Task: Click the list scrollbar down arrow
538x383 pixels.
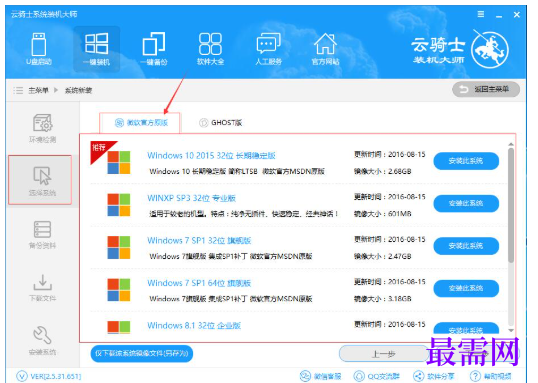Action: 511,330
